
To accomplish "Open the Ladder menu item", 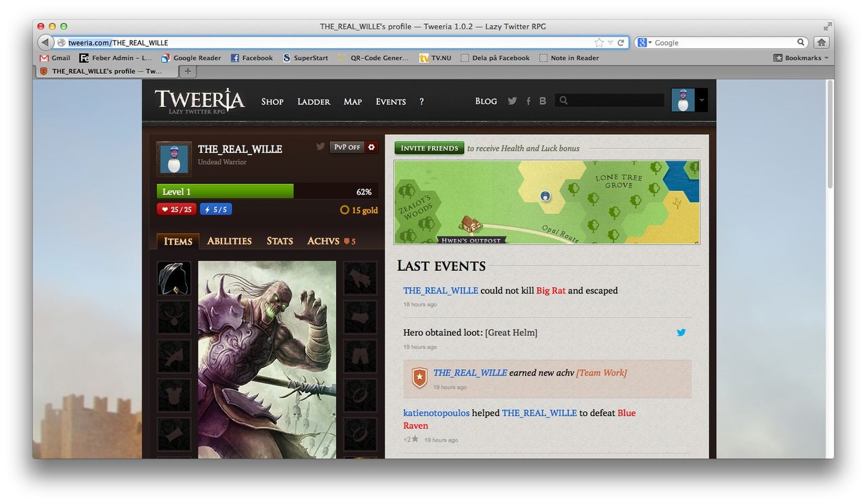I will pyautogui.click(x=314, y=102).
